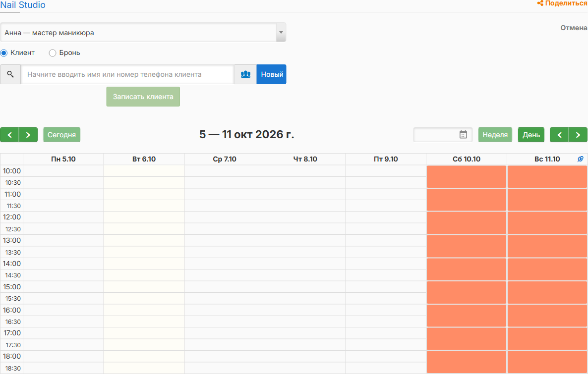The image size is (588, 374).
Task: Click the Пн 5.10 day header
Action: coord(63,159)
